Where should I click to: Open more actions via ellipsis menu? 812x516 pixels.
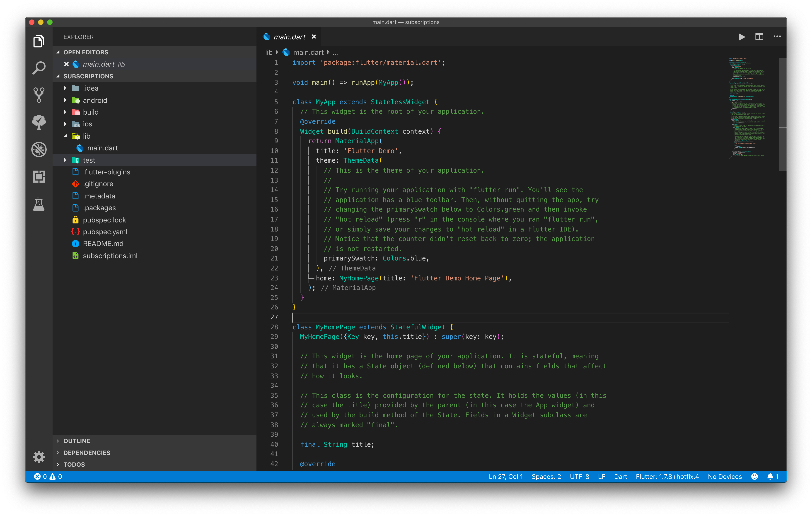[777, 37]
